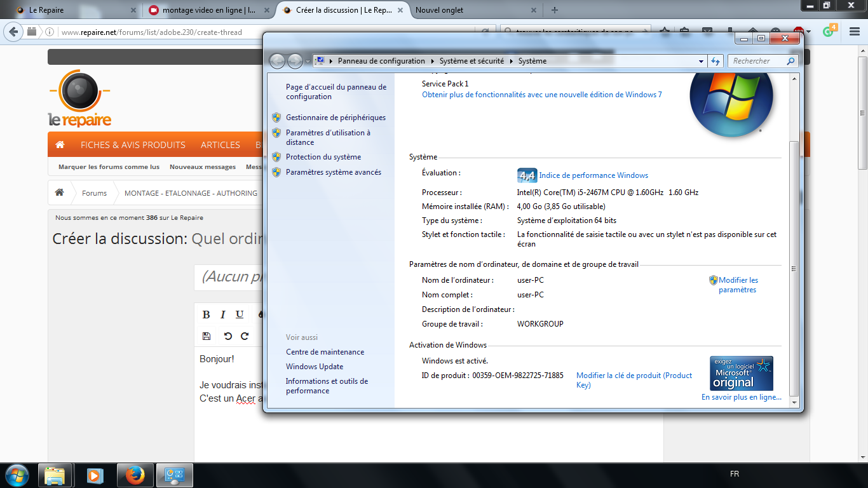Switch to the 'Nouvel onglet' tab
The image size is (868, 488).
473,10
